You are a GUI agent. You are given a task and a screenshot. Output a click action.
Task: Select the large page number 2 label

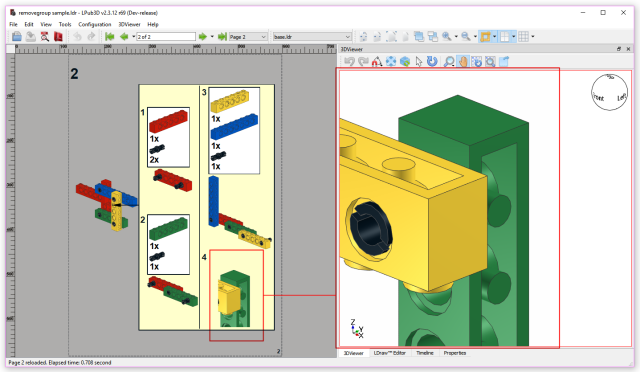[x=74, y=74]
